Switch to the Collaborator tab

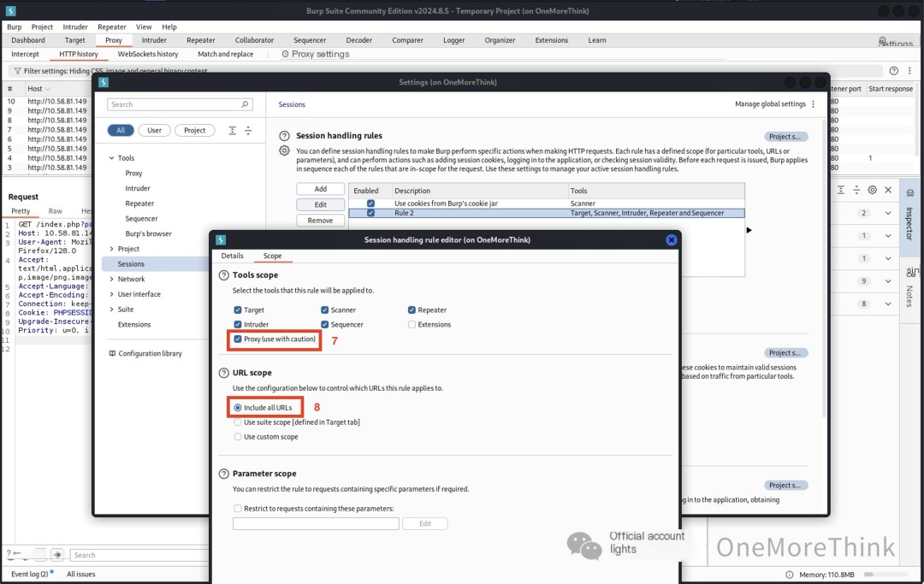[x=255, y=40]
